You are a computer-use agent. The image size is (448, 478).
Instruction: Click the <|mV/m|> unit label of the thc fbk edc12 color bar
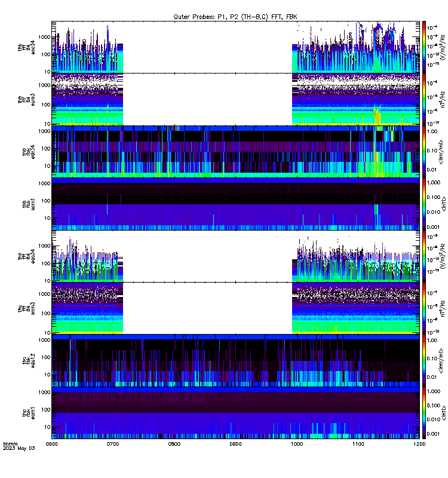coord(440,361)
